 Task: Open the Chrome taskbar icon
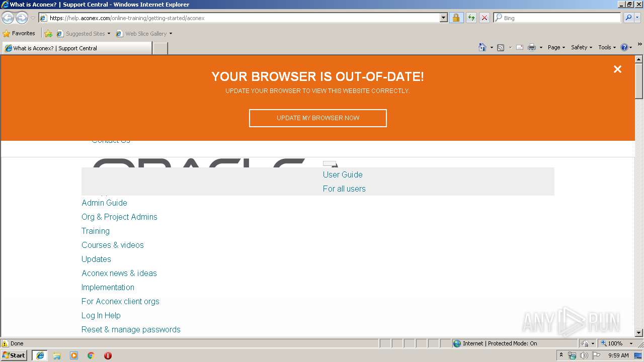pos(91,355)
